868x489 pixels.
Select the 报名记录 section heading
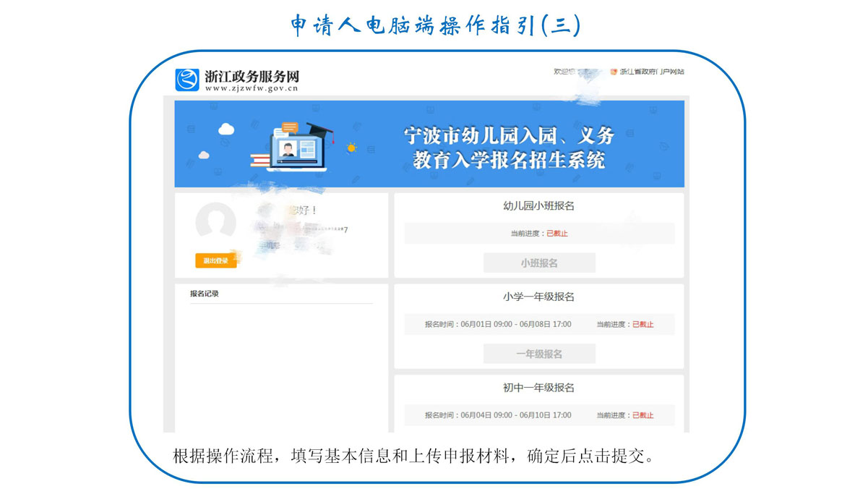click(205, 294)
